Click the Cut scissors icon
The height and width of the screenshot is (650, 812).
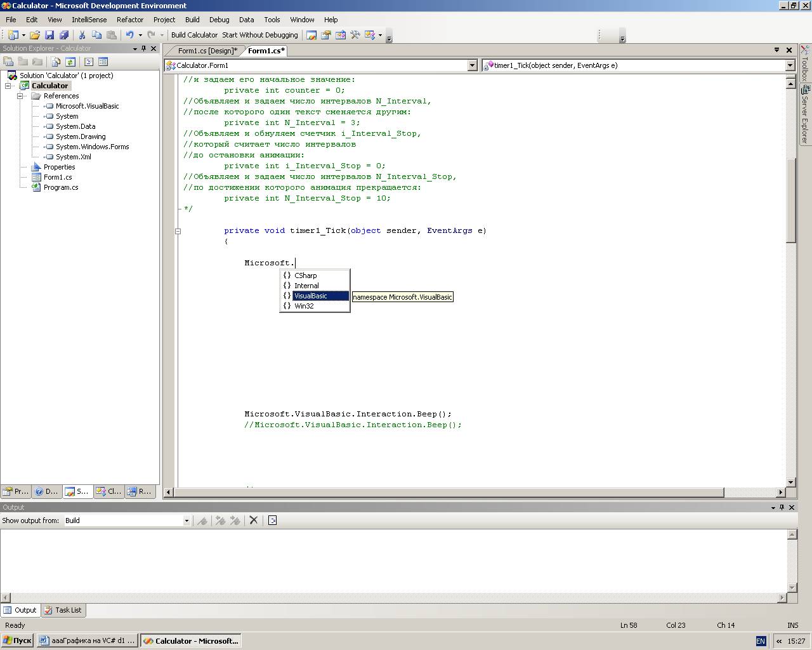coord(82,35)
